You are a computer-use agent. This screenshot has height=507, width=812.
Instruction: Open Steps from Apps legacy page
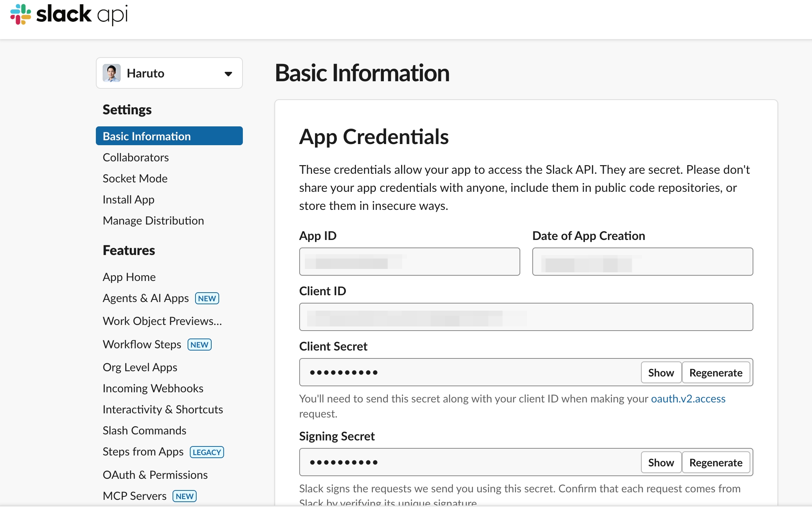click(x=143, y=451)
